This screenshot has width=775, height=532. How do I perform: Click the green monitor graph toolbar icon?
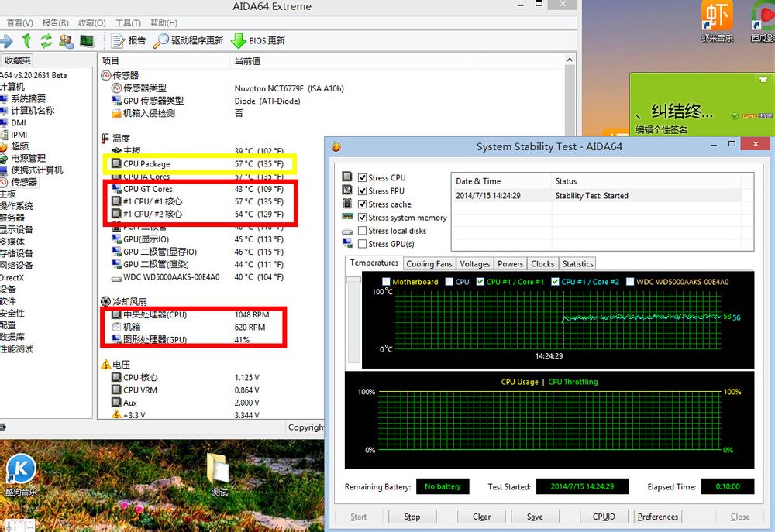87,40
